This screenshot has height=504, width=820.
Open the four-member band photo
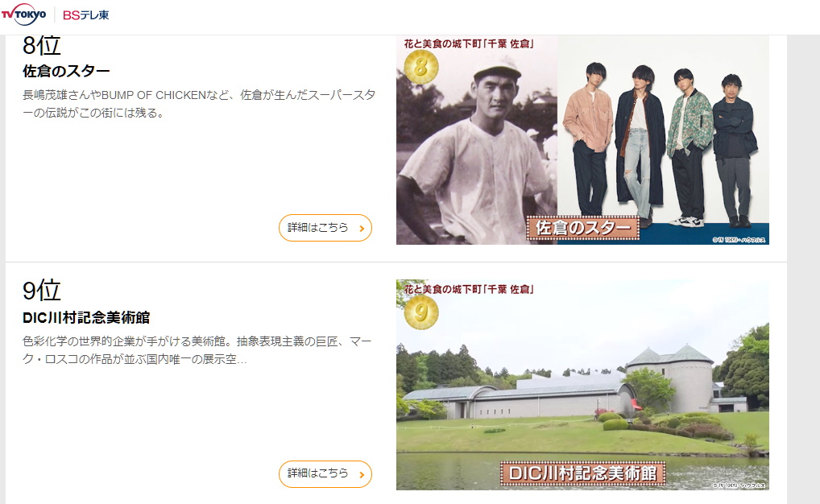663,140
